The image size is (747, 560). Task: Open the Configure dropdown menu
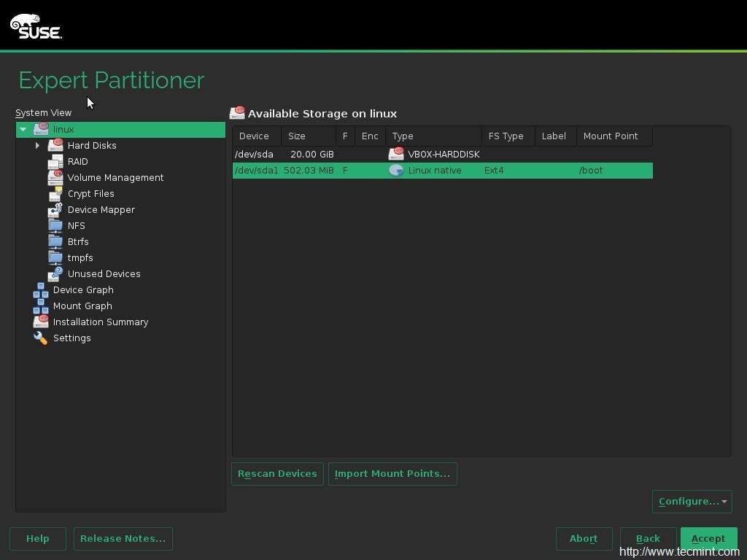tap(692, 501)
